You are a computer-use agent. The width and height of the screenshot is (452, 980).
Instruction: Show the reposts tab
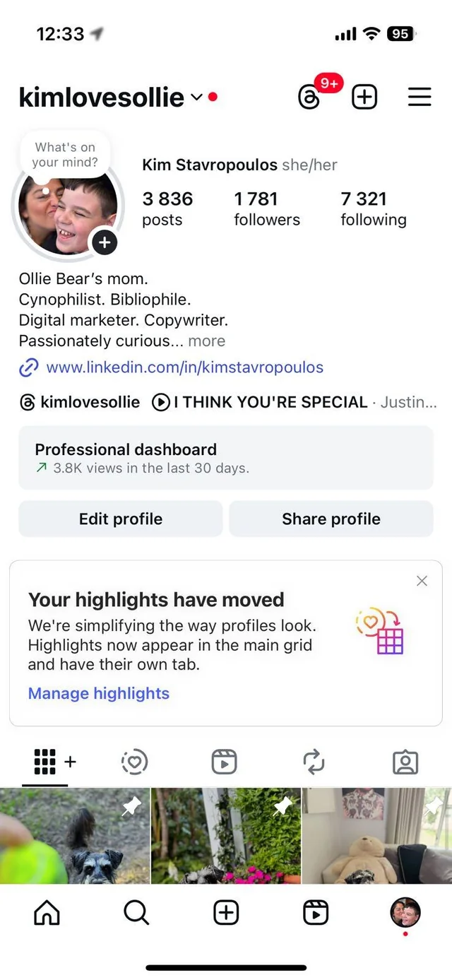click(314, 762)
